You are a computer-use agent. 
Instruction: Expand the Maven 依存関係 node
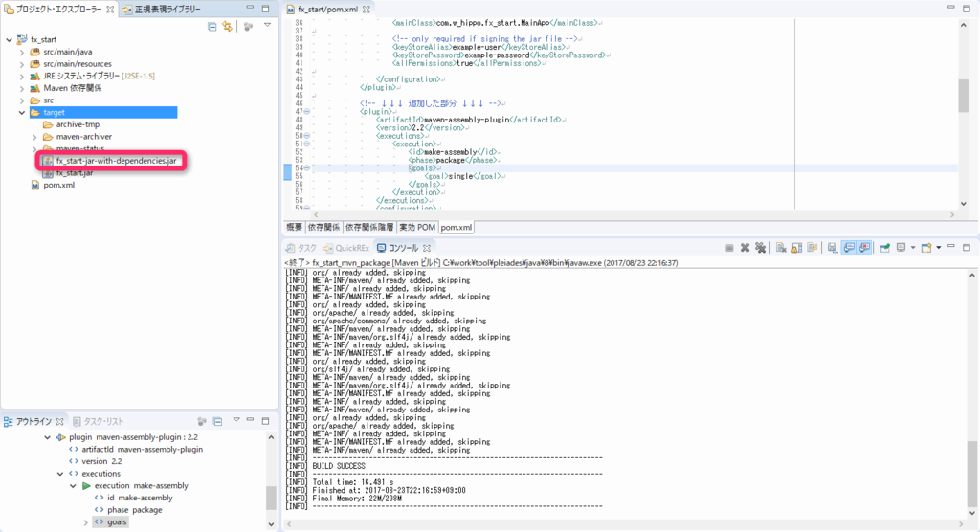22,88
